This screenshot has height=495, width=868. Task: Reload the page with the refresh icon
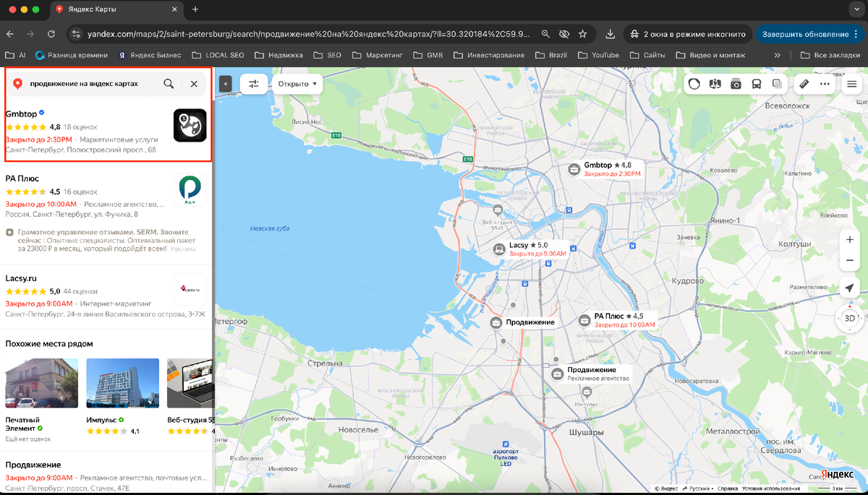(51, 34)
